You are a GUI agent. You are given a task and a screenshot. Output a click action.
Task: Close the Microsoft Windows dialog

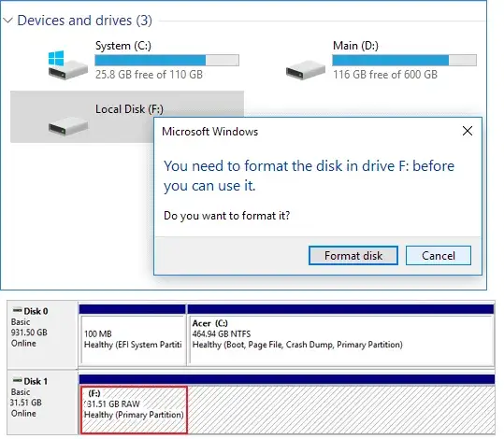[467, 131]
